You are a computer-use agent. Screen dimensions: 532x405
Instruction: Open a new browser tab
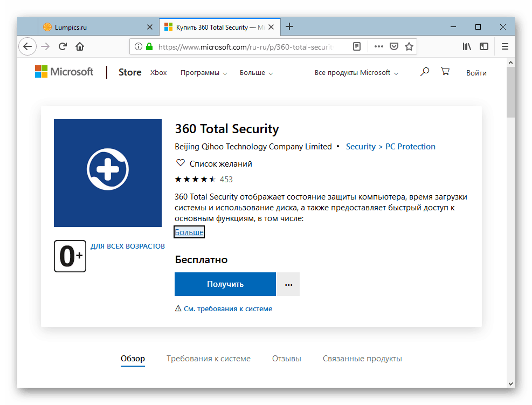click(x=289, y=26)
